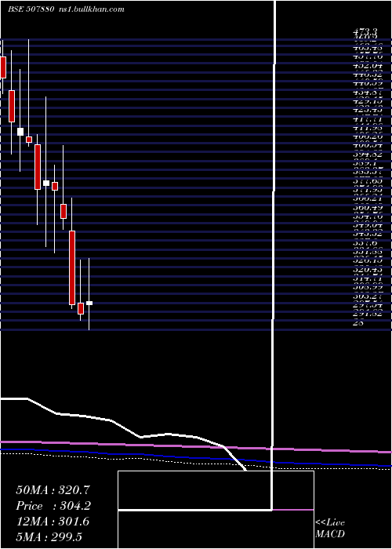
Task: Click the pink segment in the MACD box
Action: 293,510
